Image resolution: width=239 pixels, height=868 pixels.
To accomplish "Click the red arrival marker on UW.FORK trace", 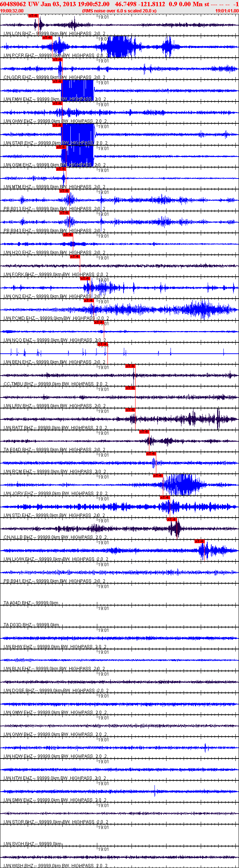I will [x=75, y=257].
